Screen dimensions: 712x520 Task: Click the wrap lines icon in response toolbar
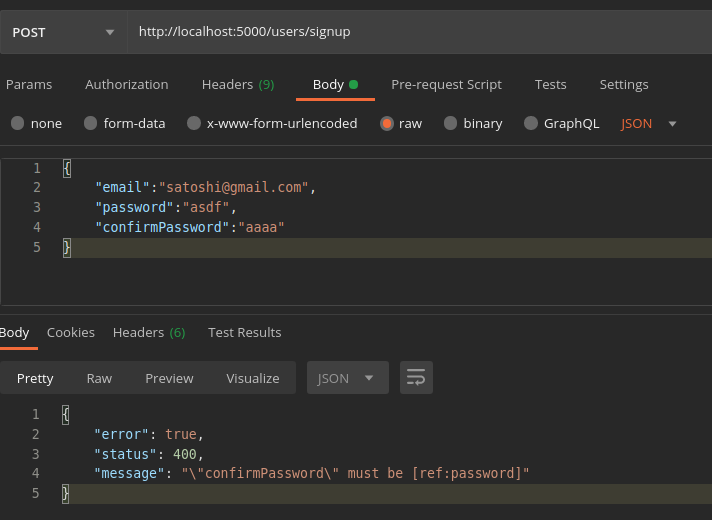coord(416,378)
